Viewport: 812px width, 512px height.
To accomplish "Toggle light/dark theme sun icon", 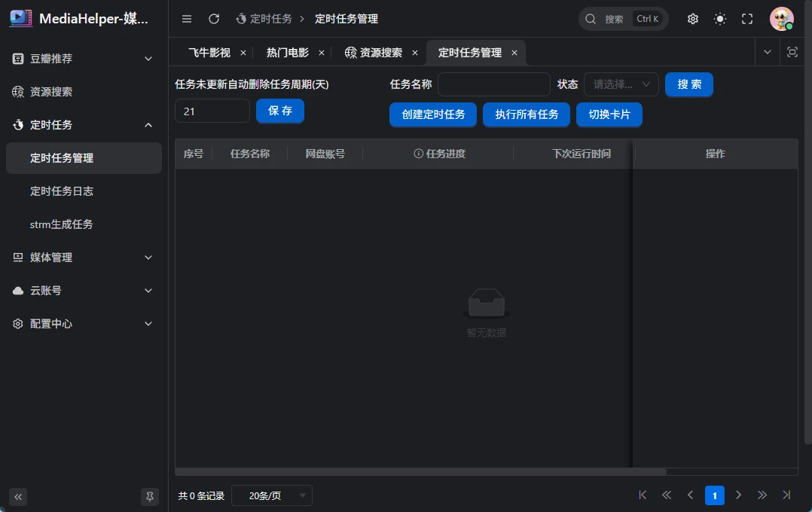I will click(x=720, y=19).
